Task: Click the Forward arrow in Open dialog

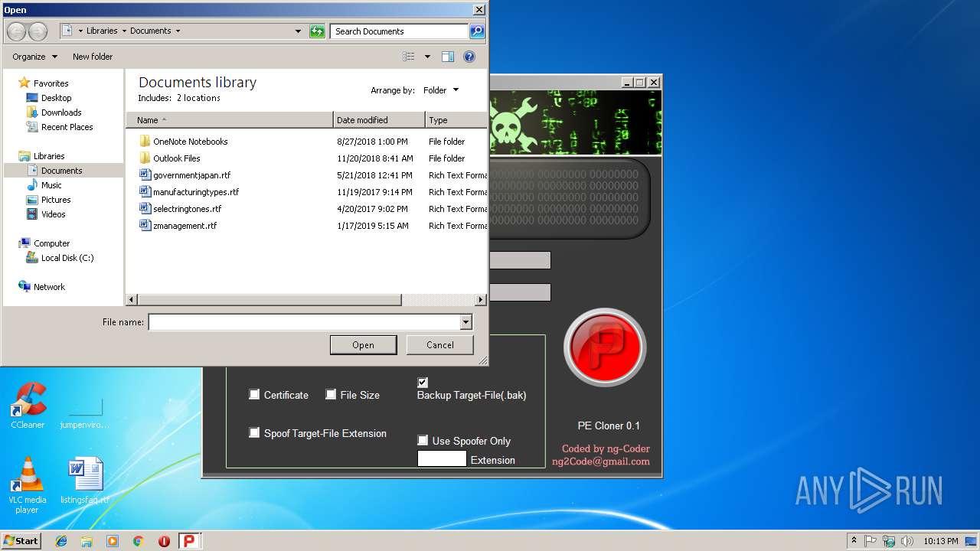Action: [x=38, y=31]
